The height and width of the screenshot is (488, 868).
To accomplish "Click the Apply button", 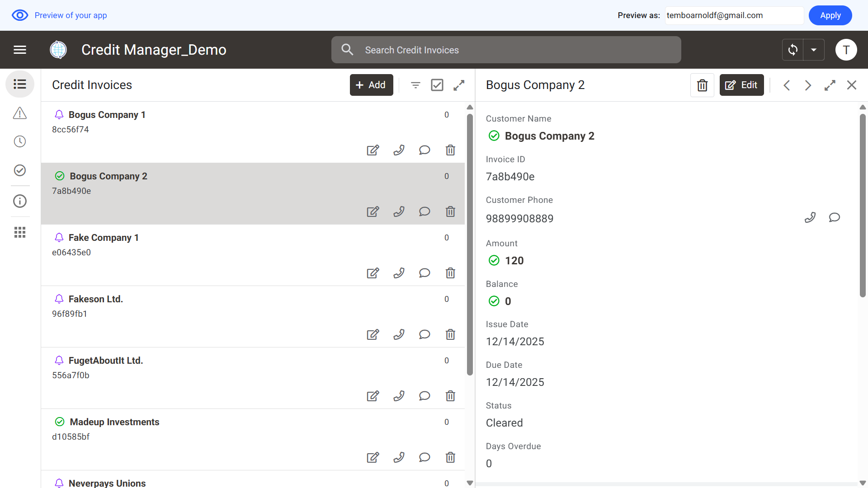I will pyautogui.click(x=830, y=15).
